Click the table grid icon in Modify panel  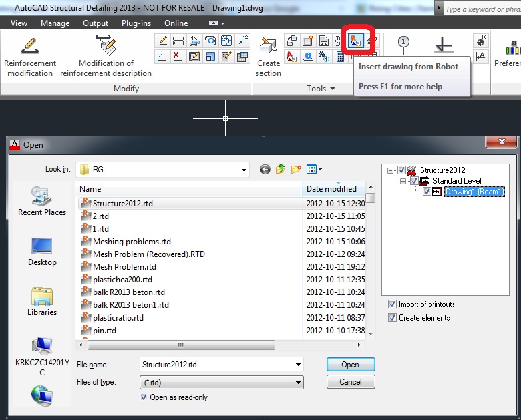pos(242,57)
